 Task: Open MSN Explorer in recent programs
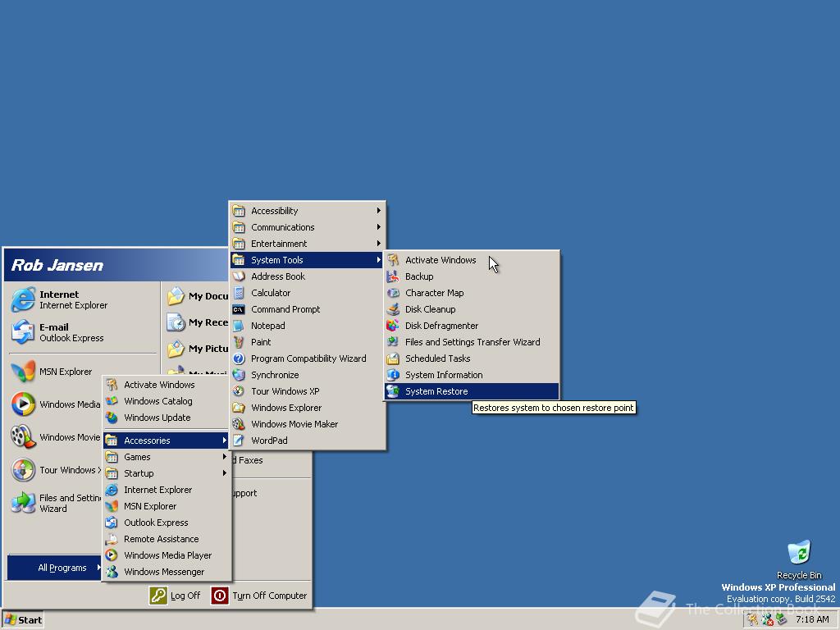coord(56,372)
